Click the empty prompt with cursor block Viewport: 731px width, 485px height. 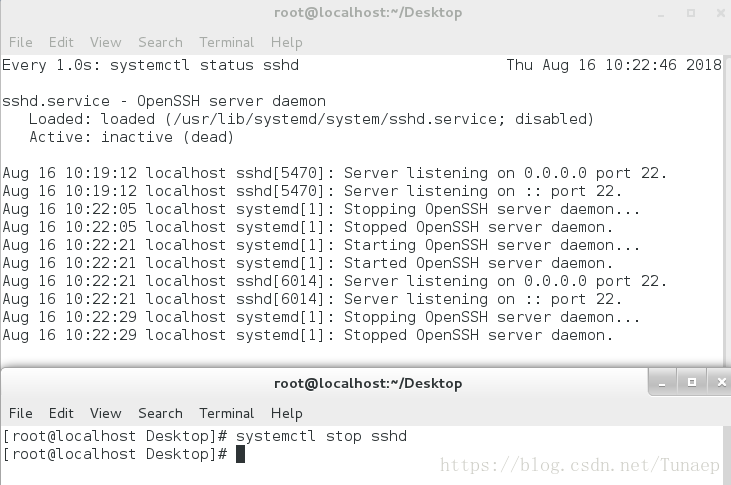pos(124,454)
